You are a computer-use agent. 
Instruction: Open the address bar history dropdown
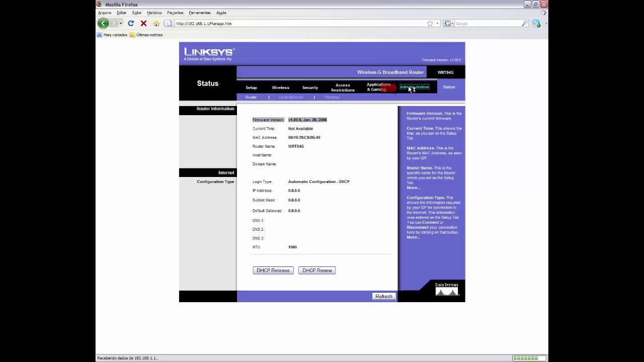click(x=437, y=24)
